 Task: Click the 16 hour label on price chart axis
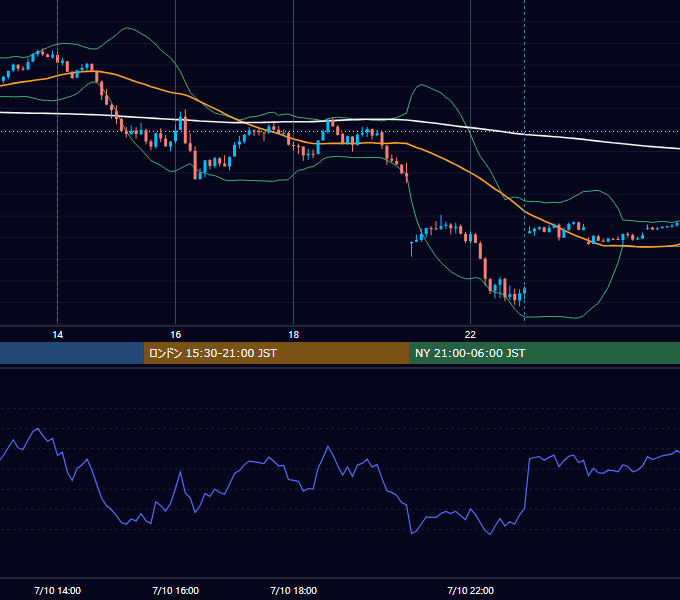tap(175, 335)
